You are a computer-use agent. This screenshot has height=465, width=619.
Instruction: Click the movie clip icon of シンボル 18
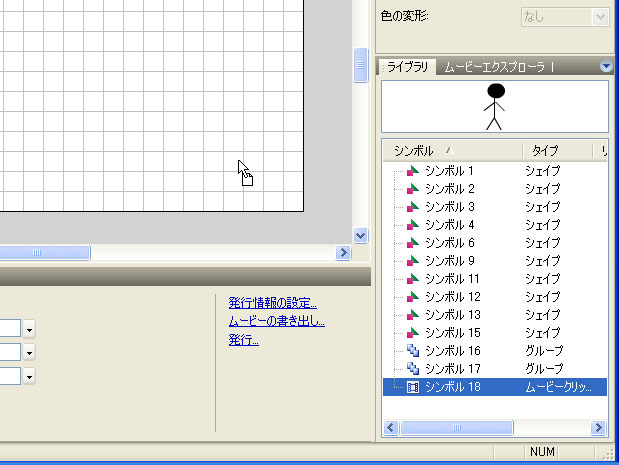[413, 387]
